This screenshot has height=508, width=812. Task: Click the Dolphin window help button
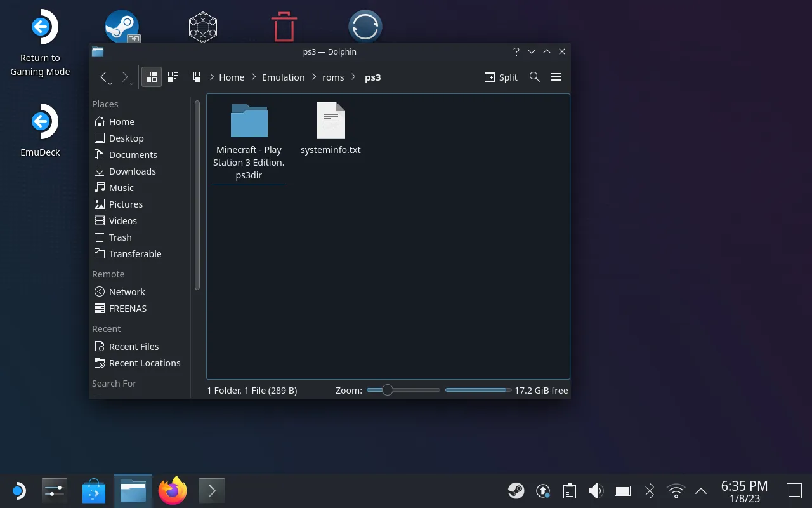(516, 51)
